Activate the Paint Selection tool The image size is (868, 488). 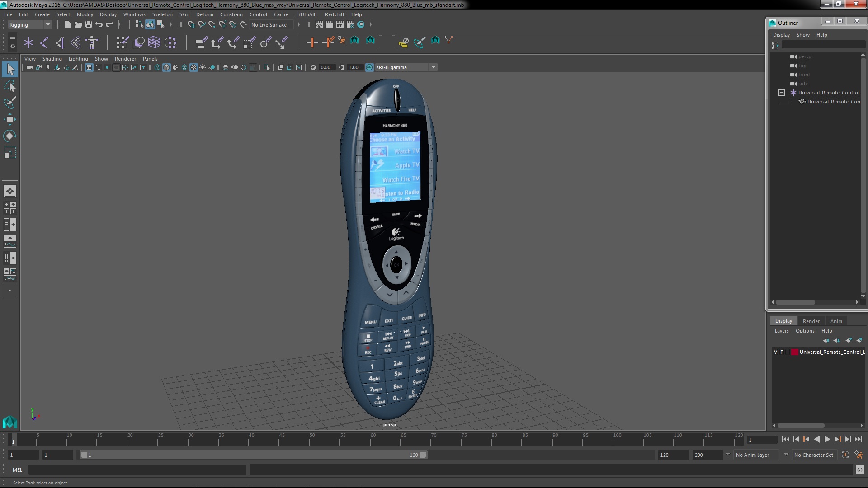tap(10, 103)
